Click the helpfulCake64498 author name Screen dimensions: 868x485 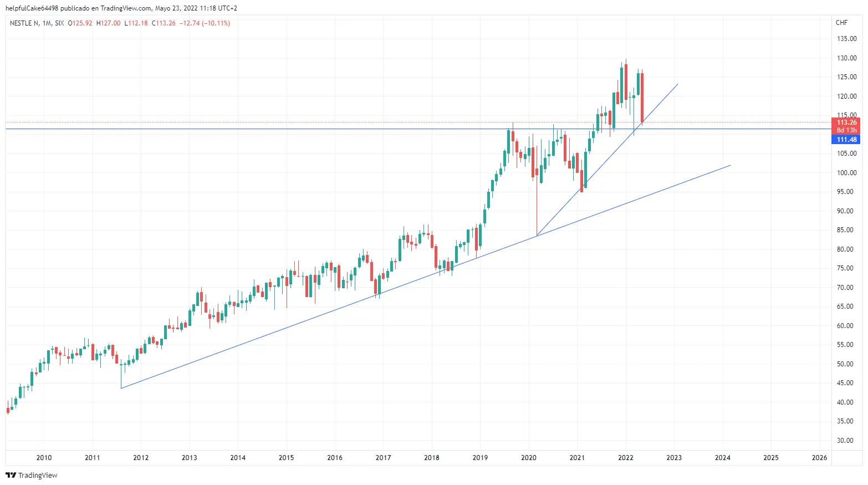(x=32, y=8)
